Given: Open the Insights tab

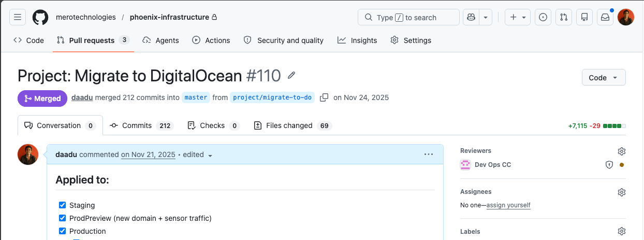Looking at the screenshot, I should 357,40.
